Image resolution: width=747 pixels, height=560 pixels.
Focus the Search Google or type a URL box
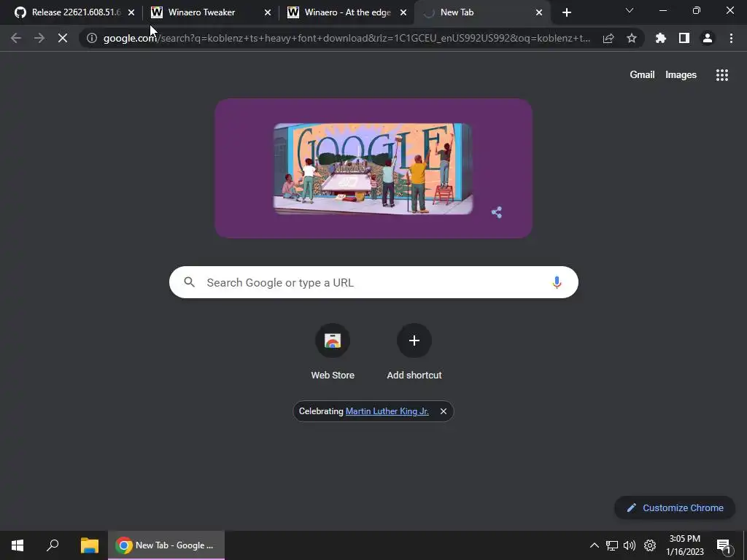click(373, 282)
